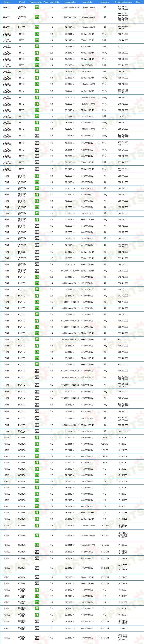Click petrol icon for Abarth Grande Punto 114kW

[37, 8]
